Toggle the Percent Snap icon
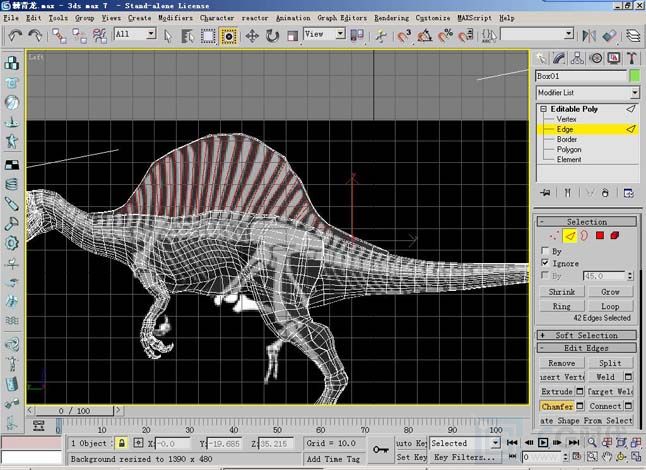646x470 pixels. (445, 36)
